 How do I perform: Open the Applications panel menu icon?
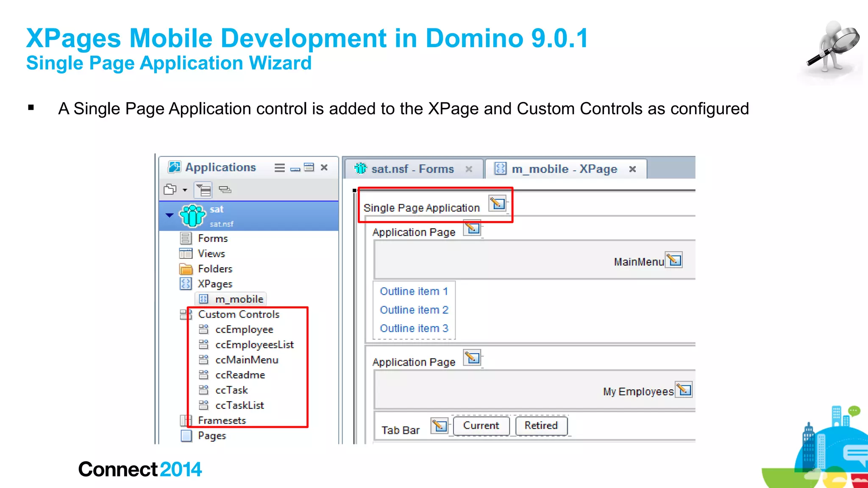click(x=279, y=168)
